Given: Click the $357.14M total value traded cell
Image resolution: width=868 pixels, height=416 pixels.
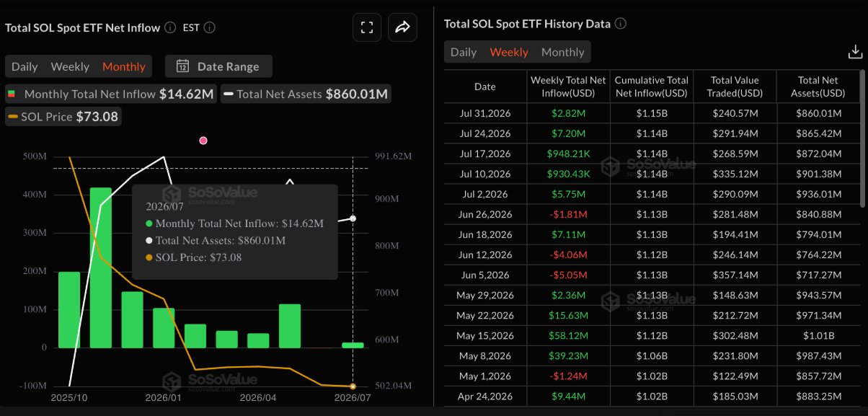Looking at the screenshot, I should pos(735,275).
